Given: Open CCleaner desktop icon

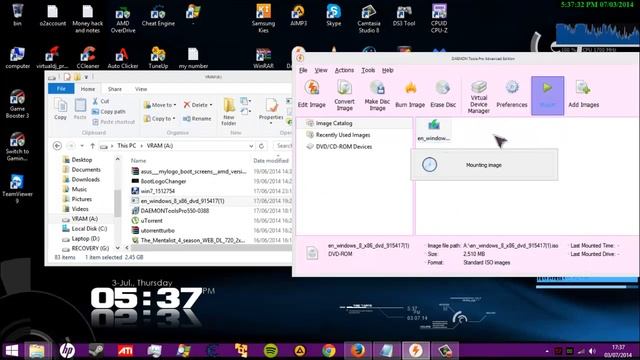Looking at the screenshot, I should [x=88, y=57].
